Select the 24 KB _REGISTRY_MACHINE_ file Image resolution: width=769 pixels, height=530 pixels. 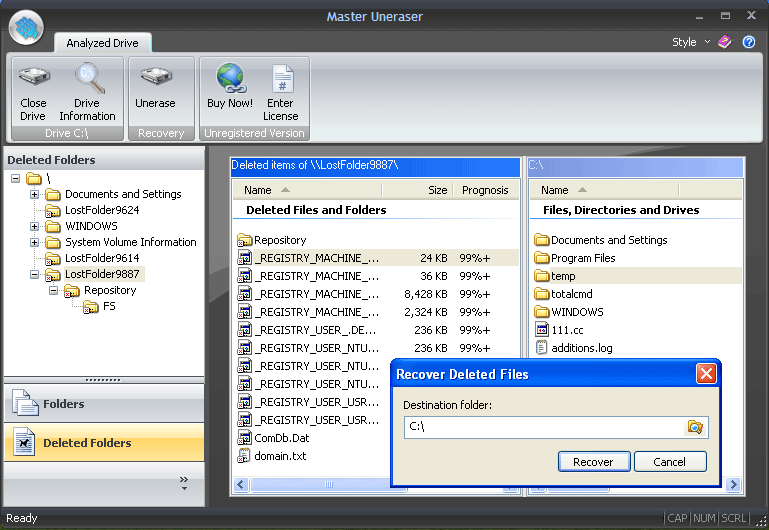pos(376,258)
